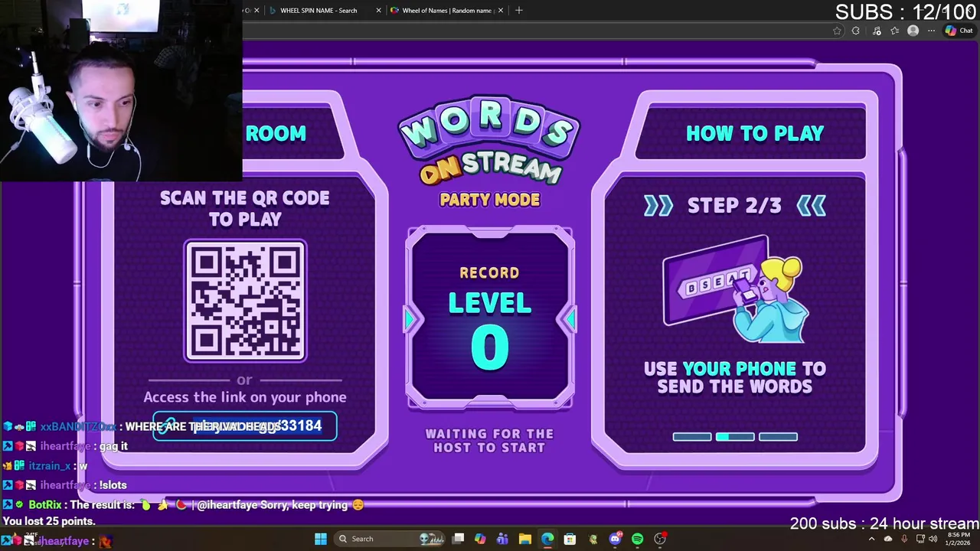980x551 pixels.
Task: Open the Edge settings and more menu
Action: (931, 31)
